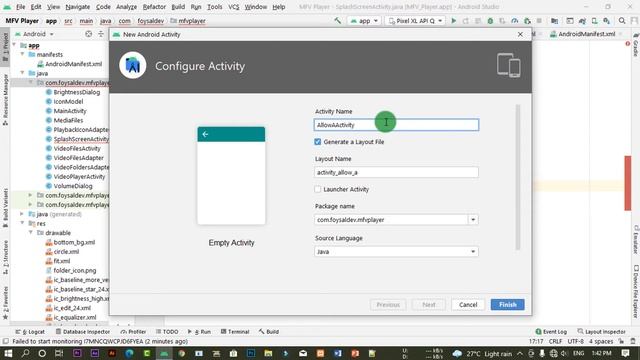
Task: Open Build Variants side panel
Action: [5, 207]
